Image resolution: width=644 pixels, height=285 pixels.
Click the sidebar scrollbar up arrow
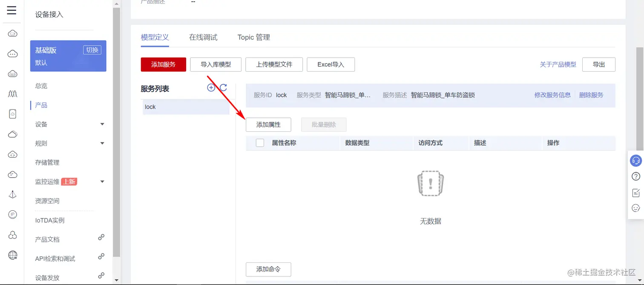coord(117,3)
